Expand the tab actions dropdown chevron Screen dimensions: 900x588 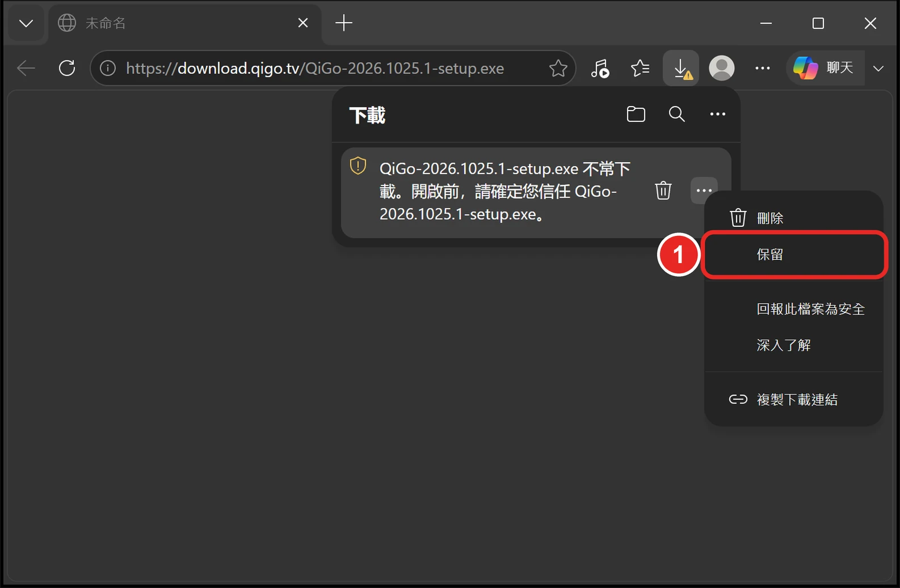(26, 23)
